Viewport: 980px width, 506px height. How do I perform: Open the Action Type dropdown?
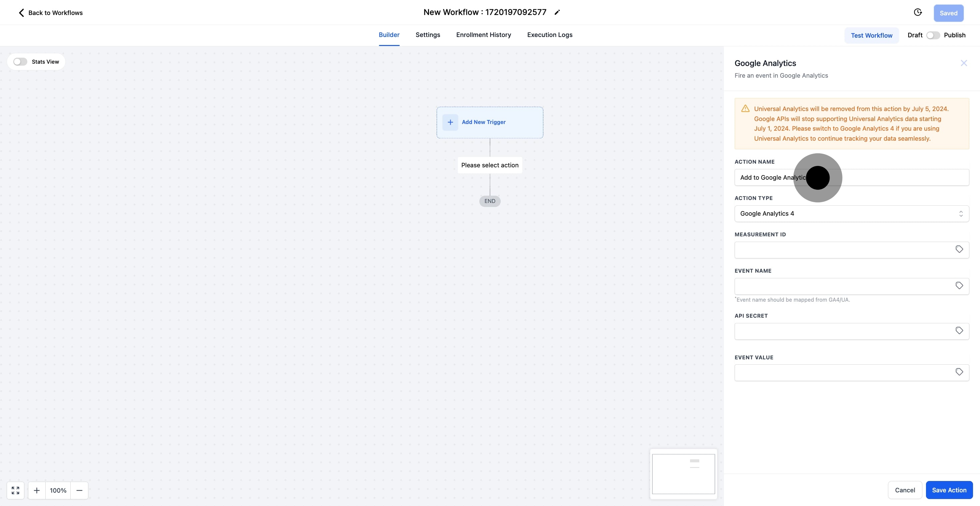click(851, 213)
